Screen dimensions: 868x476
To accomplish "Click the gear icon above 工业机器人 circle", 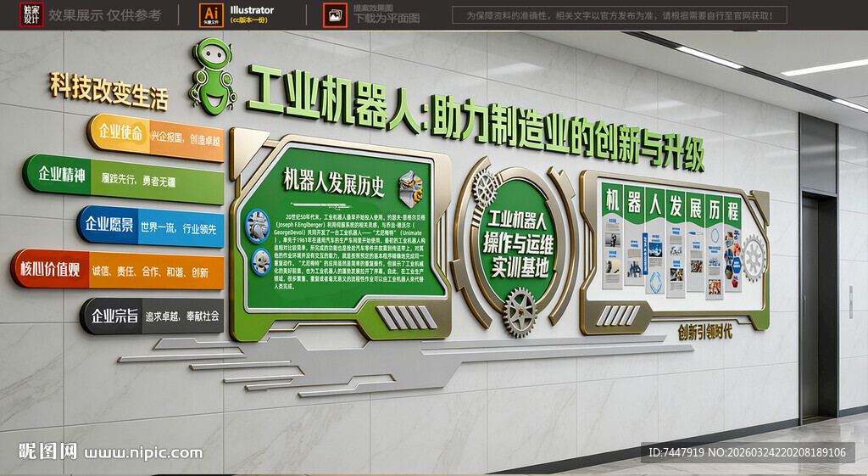I will tap(485, 189).
